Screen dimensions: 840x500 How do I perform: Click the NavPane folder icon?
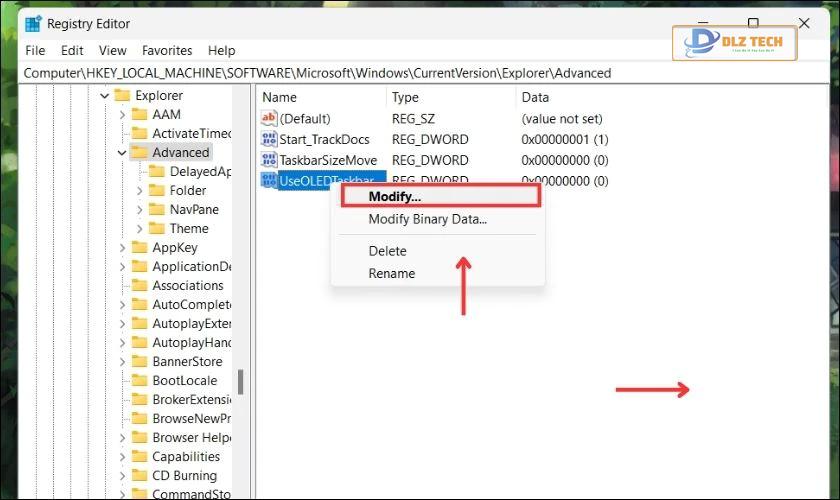pyautogui.click(x=156, y=209)
